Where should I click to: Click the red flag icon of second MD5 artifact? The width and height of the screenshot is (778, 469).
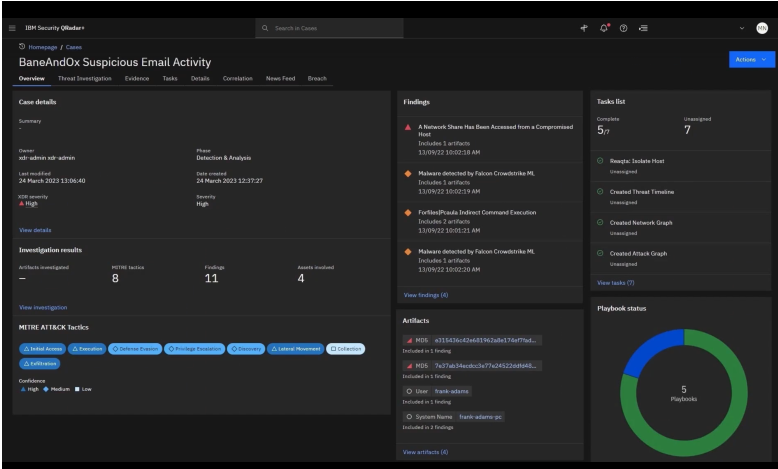[409, 366]
